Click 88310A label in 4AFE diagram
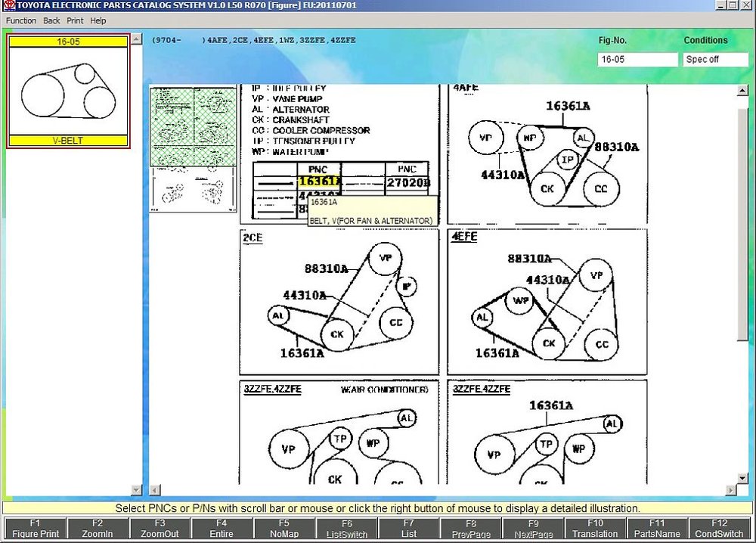This screenshot has width=756, height=543. click(x=617, y=147)
